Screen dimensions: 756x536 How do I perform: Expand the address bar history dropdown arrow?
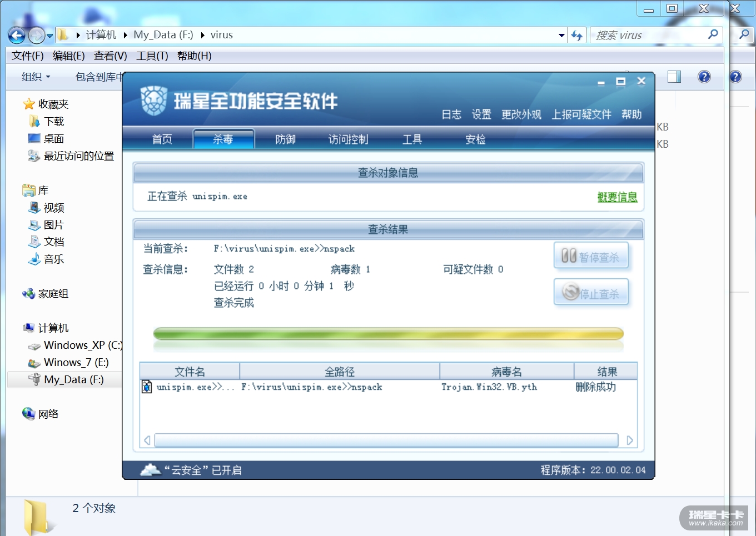[561, 35]
